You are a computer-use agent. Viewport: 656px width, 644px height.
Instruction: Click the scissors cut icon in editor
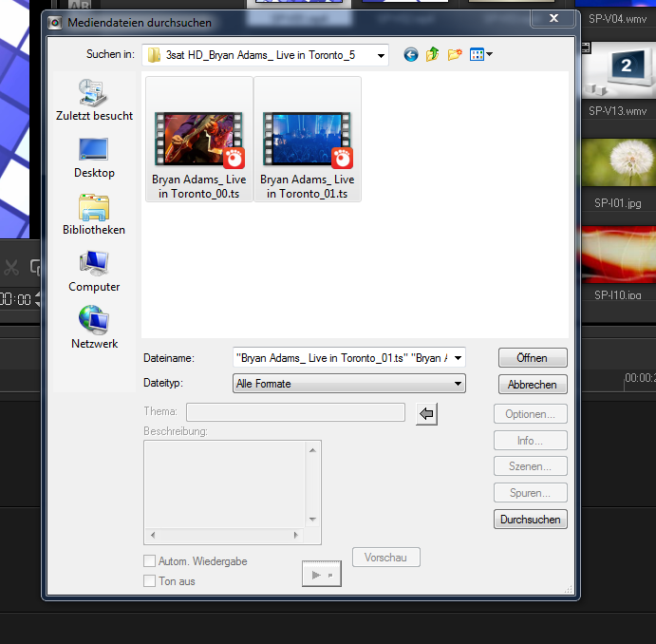click(x=11, y=268)
